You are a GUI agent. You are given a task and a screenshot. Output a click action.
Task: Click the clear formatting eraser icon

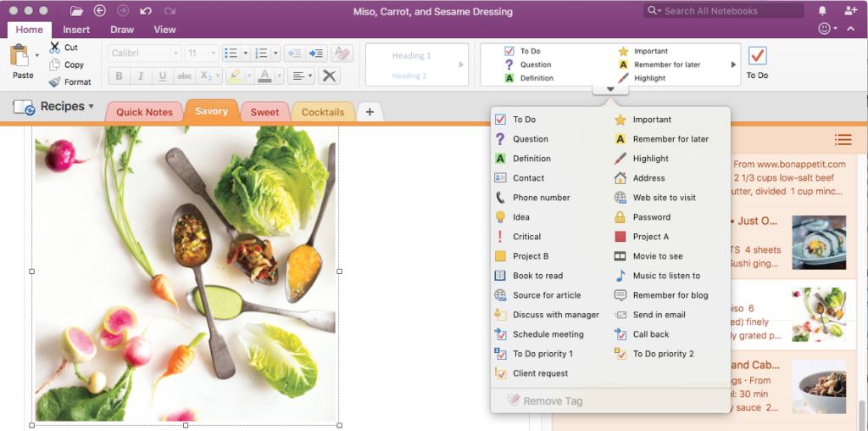342,53
